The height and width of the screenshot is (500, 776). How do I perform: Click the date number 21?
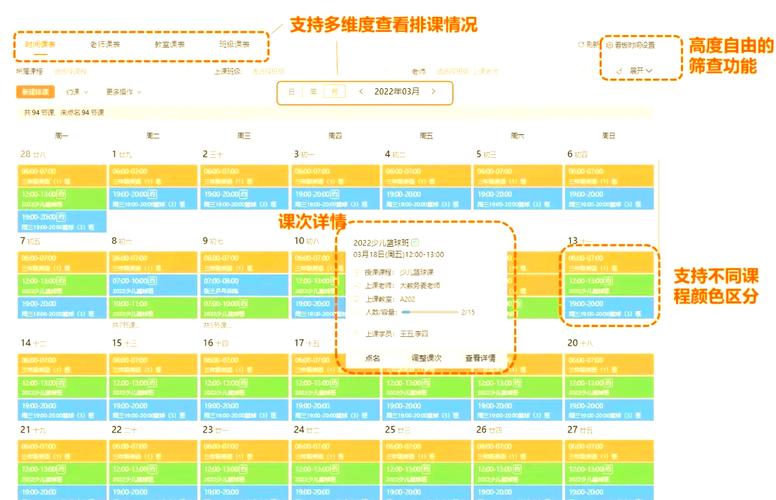(25, 430)
